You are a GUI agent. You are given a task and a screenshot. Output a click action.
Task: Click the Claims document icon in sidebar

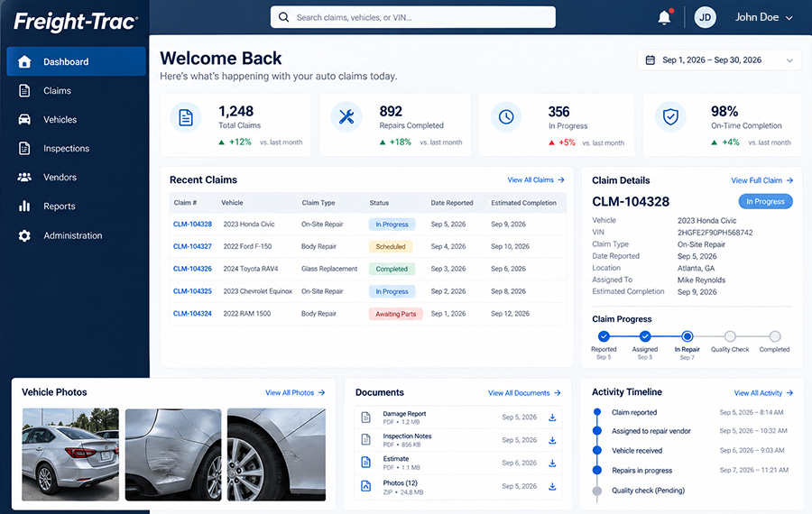click(24, 90)
